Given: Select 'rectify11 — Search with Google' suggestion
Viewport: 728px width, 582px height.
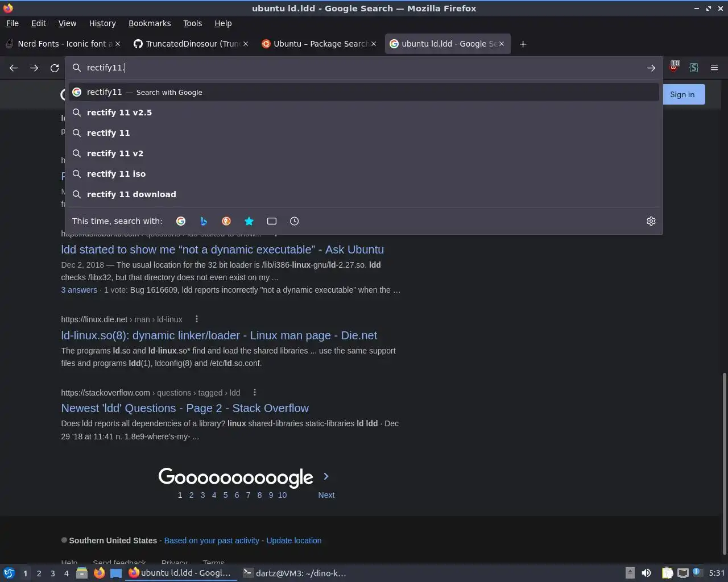Looking at the screenshot, I should (364, 92).
